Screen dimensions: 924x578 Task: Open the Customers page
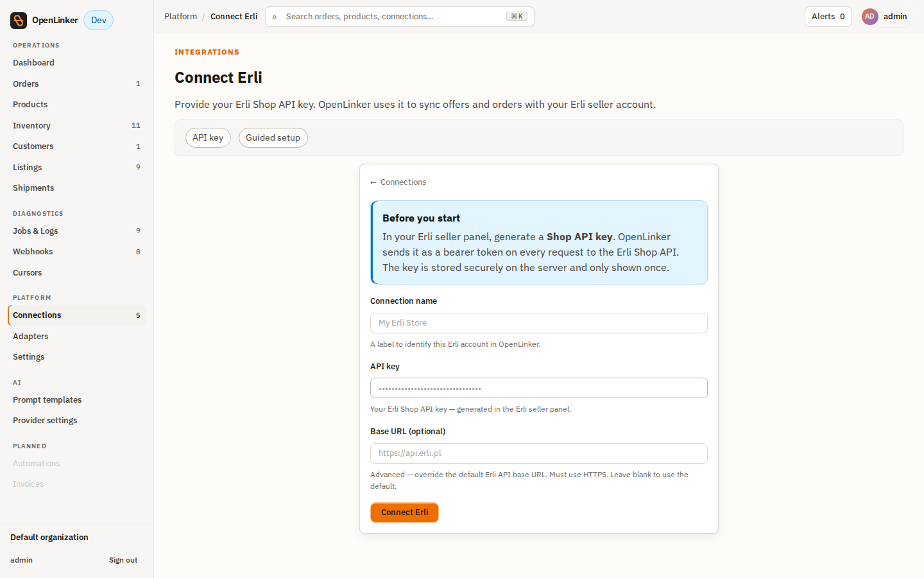pyautogui.click(x=76, y=146)
